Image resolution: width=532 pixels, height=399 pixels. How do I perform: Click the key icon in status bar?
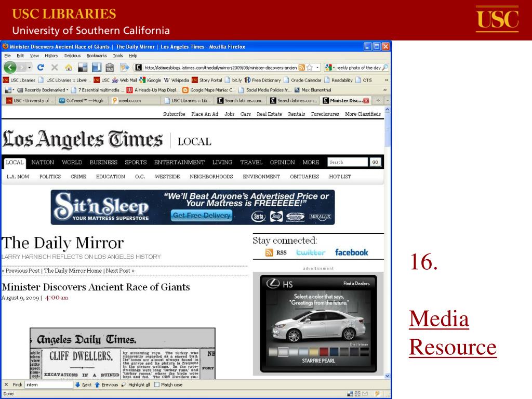(x=377, y=394)
